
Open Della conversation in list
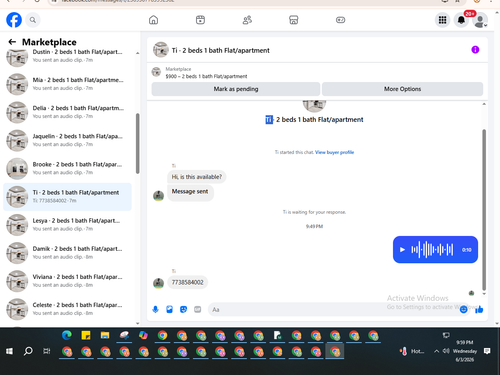pyautogui.click(x=68, y=112)
